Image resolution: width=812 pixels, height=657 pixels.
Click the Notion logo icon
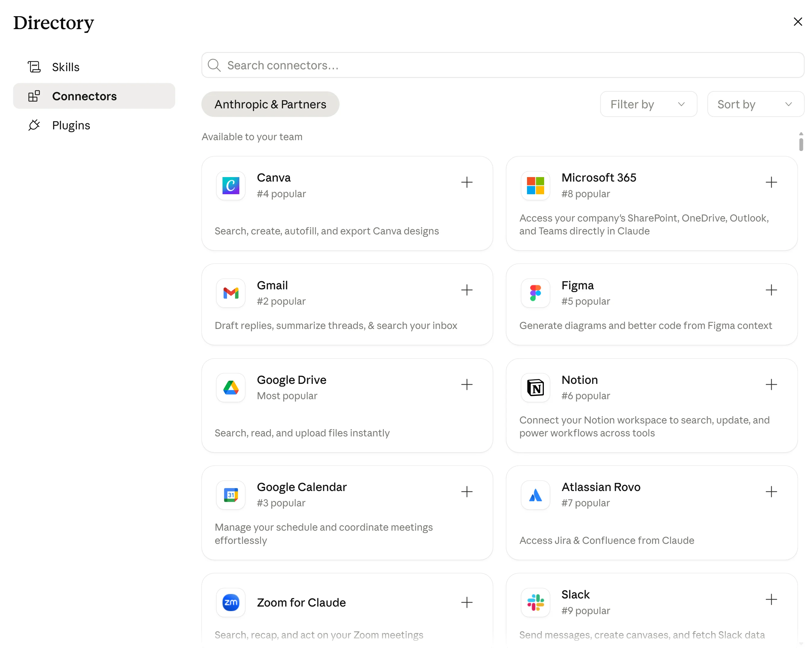coord(535,387)
